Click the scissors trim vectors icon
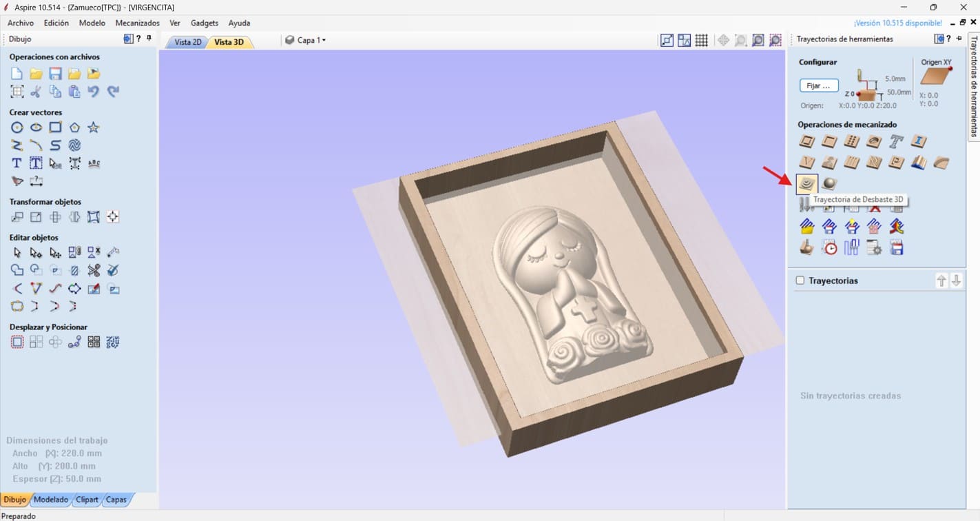The width and height of the screenshot is (980, 521). [94, 270]
